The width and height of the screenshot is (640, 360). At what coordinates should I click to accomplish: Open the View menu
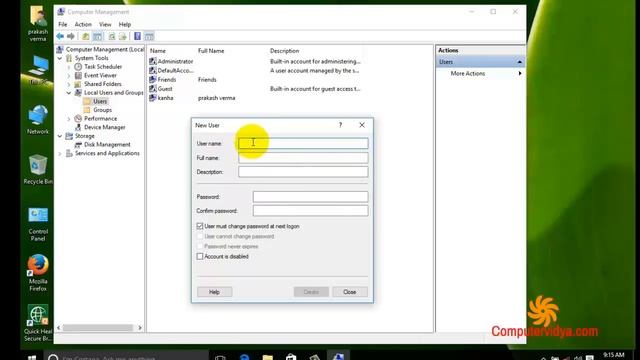point(105,24)
